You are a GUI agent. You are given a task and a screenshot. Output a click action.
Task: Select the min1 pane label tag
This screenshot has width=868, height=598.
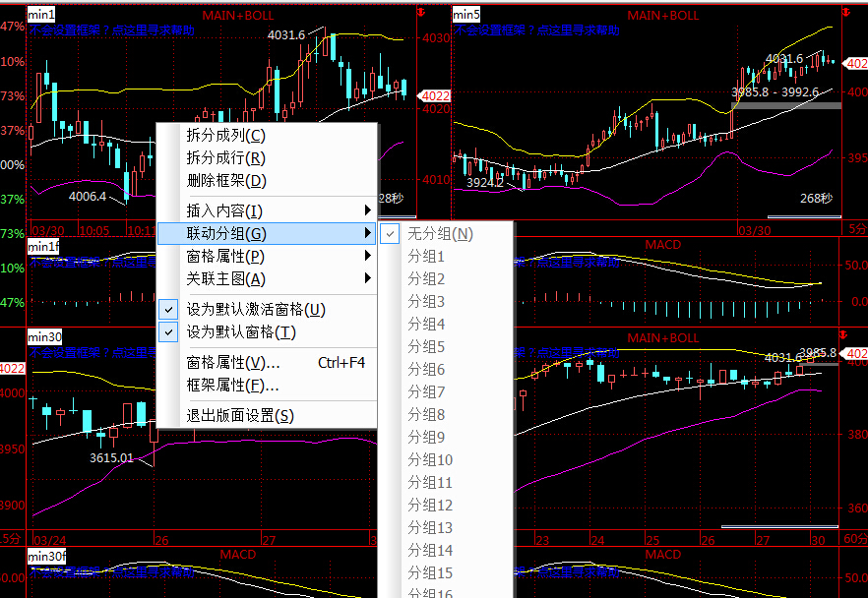pyautogui.click(x=41, y=15)
